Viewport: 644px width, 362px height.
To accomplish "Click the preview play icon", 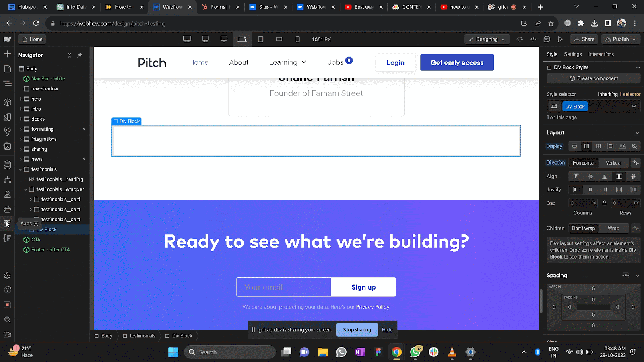I will 560,39.
